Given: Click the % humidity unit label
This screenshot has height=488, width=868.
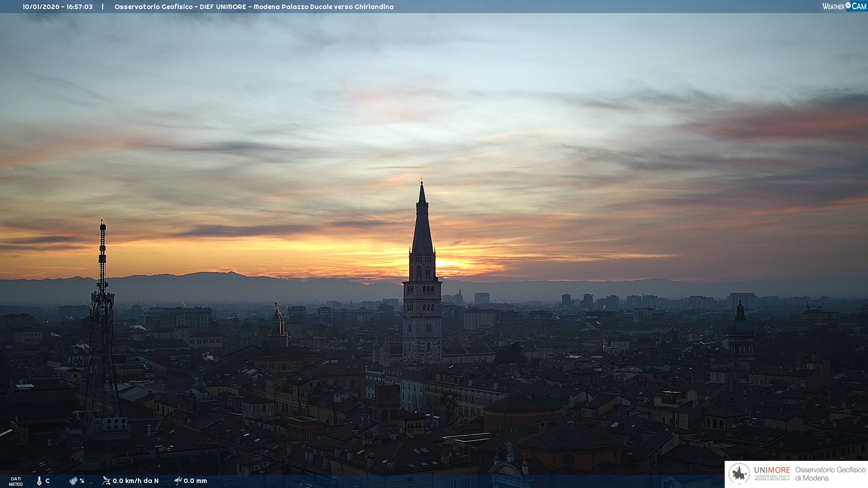Looking at the screenshot, I should click(x=82, y=481).
